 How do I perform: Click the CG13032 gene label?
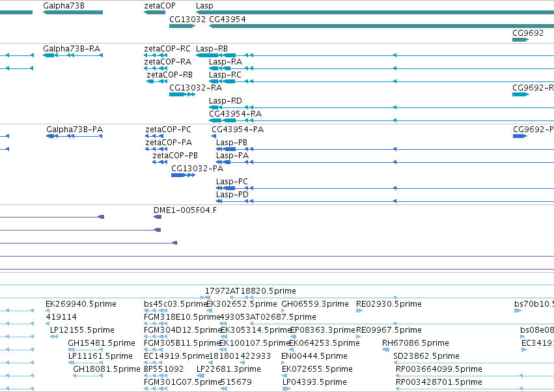pyautogui.click(x=187, y=19)
